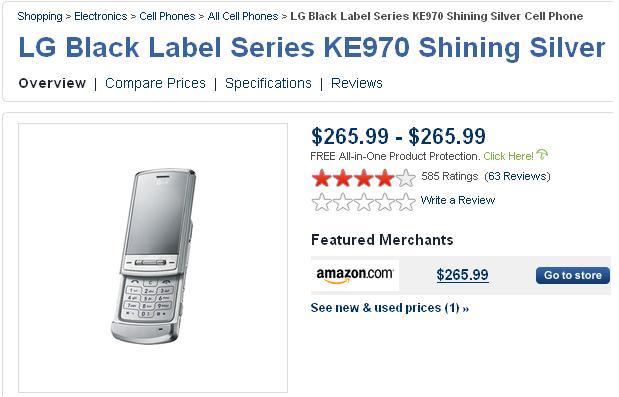
Task: Rate two stars in Write a Review
Action: (343, 202)
